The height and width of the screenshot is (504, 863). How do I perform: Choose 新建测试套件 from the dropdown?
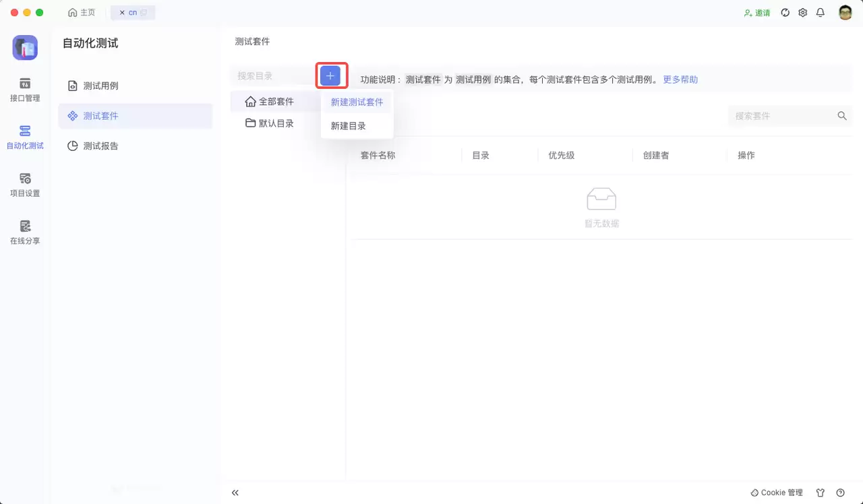click(357, 102)
